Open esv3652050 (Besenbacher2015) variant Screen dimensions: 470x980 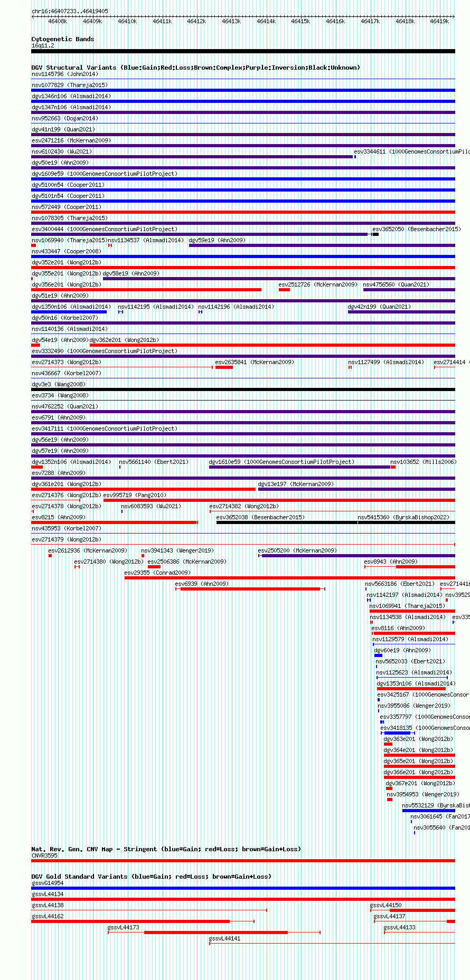pos(417,229)
